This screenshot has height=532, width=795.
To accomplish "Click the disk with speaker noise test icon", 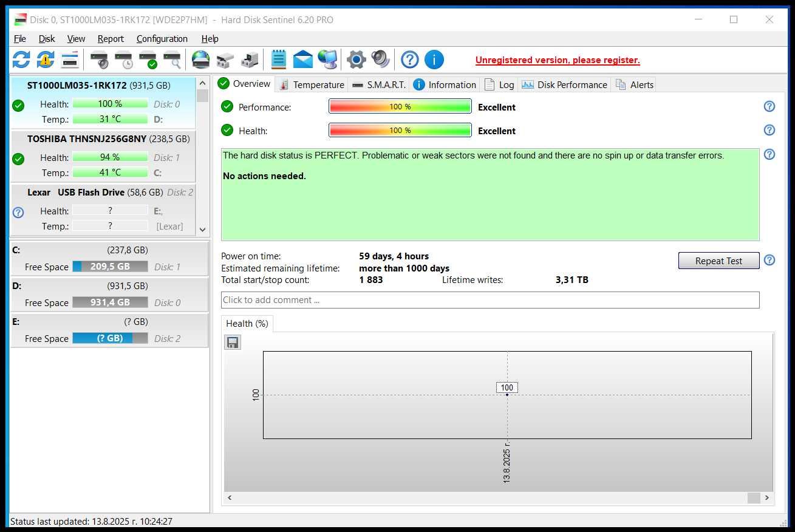I will 99,60.
